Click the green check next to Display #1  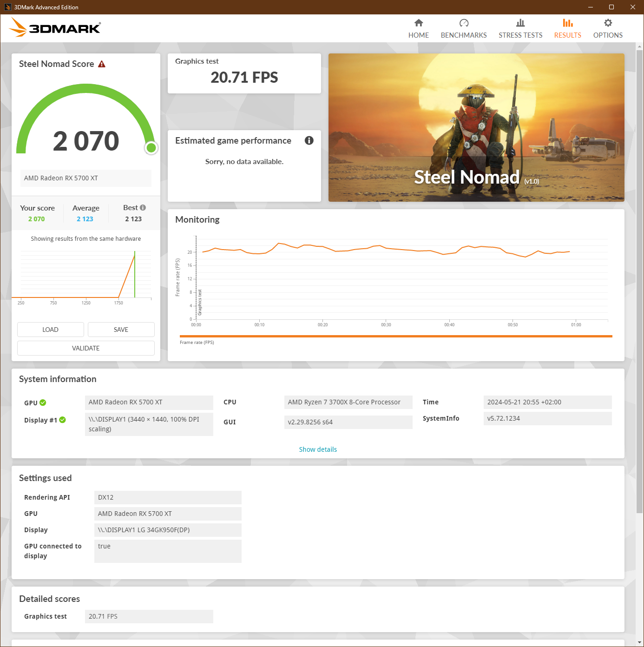tap(63, 420)
